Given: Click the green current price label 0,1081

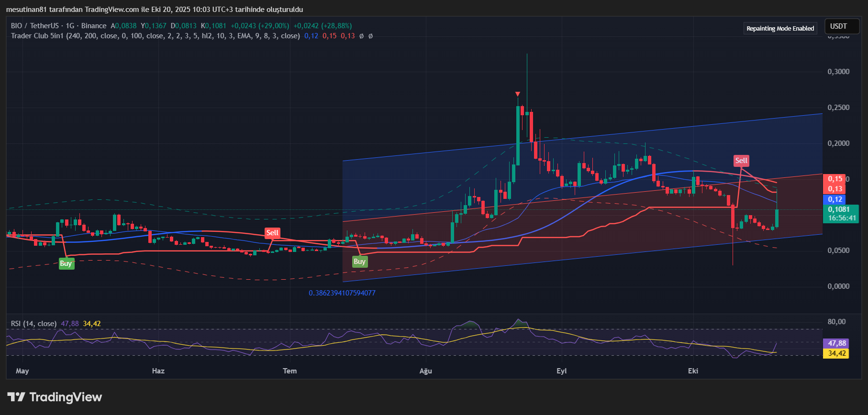Looking at the screenshot, I should coord(840,209).
